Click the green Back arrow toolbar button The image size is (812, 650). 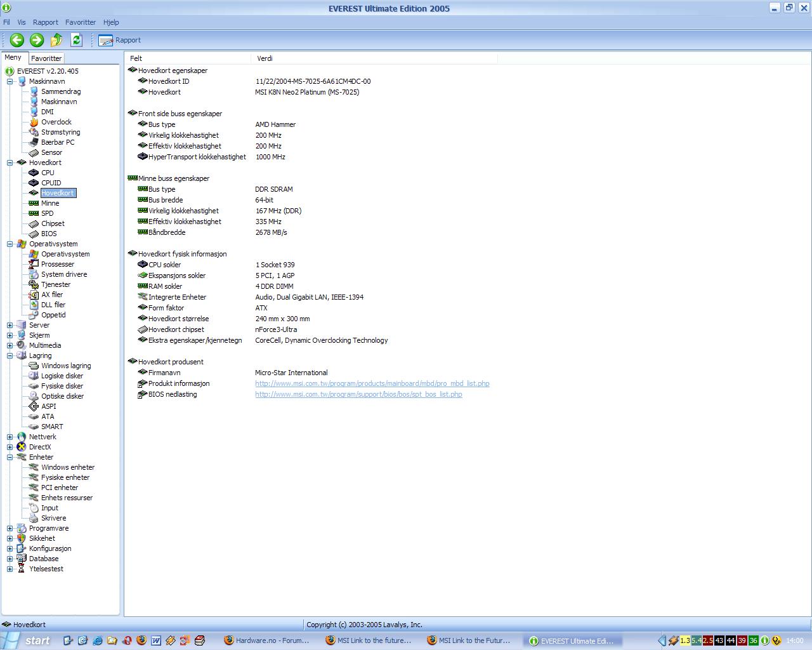[17, 40]
